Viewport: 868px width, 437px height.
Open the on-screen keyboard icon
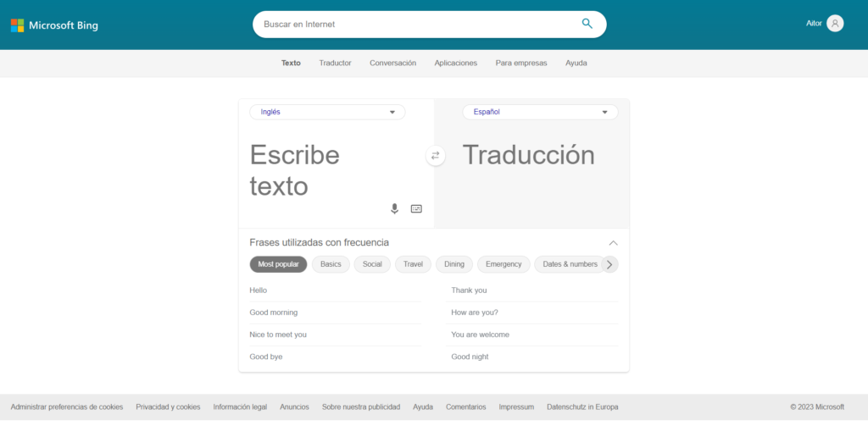(x=416, y=208)
